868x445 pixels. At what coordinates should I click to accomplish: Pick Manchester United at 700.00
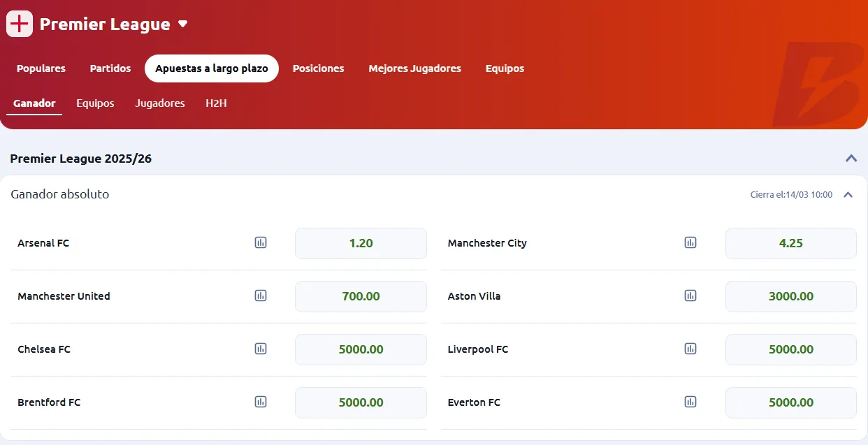pyautogui.click(x=361, y=297)
